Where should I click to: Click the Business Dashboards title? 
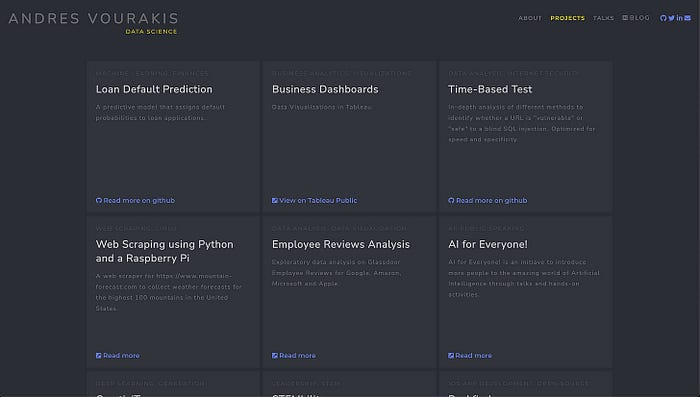(x=325, y=89)
